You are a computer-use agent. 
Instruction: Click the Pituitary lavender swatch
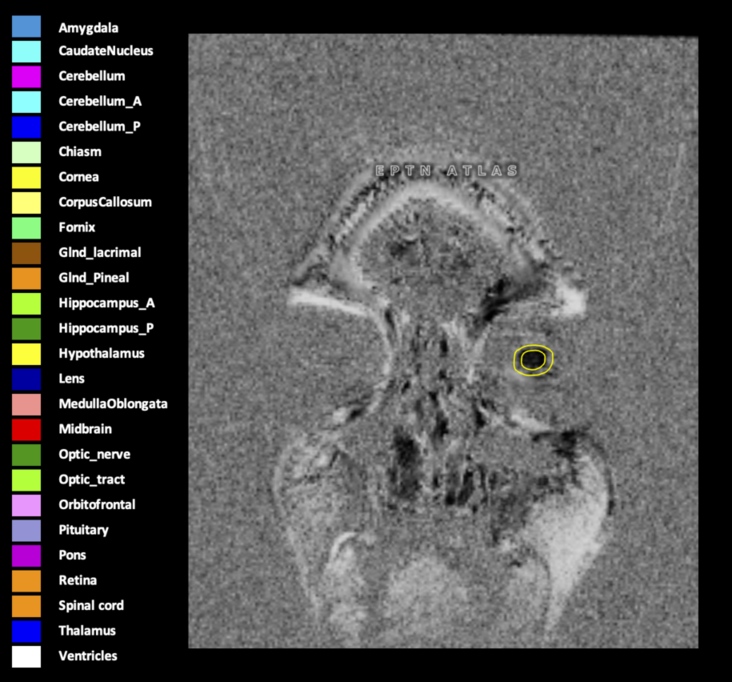[x=26, y=531]
